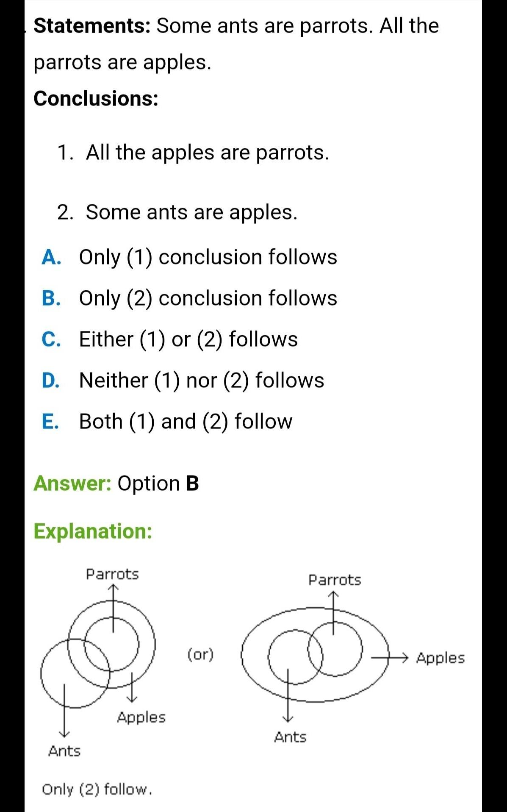507x812 pixels.
Task: Open the right oval Venn diagram
Action: (x=315, y=654)
